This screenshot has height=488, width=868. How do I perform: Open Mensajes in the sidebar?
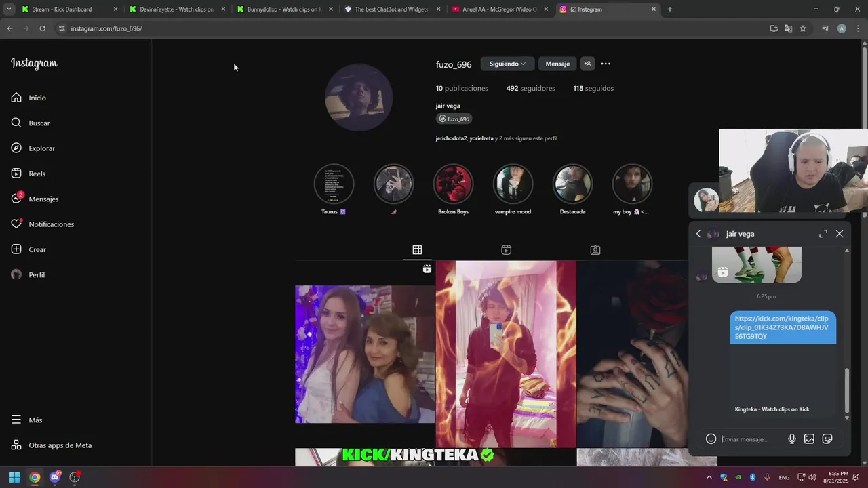pos(35,199)
